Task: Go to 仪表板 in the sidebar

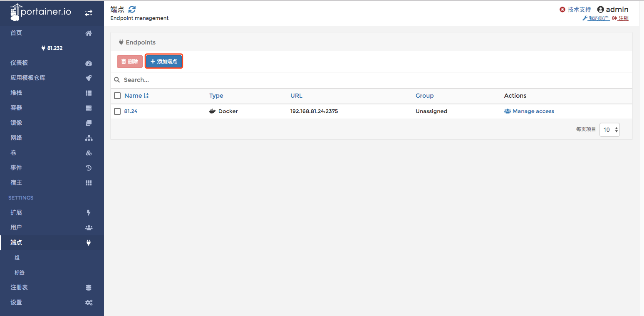Action: pyautogui.click(x=52, y=63)
